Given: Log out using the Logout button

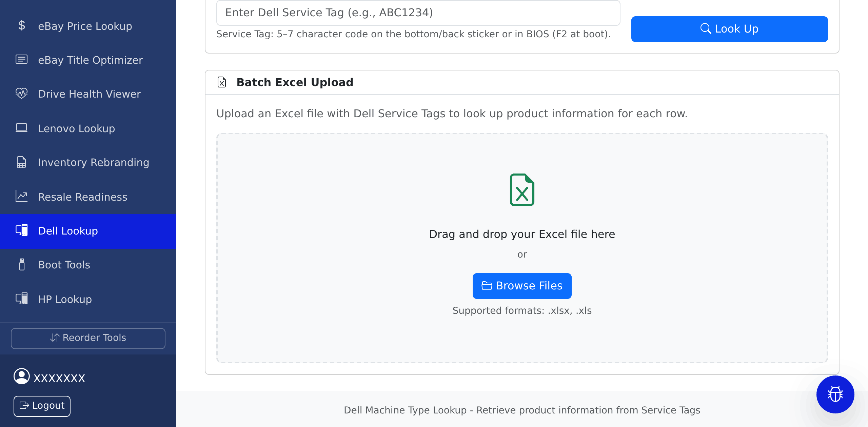Looking at the screenshot, I should 42,406.
